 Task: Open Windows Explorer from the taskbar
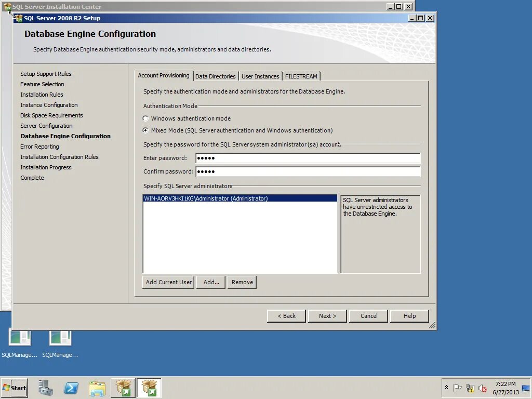coord(97,388)
